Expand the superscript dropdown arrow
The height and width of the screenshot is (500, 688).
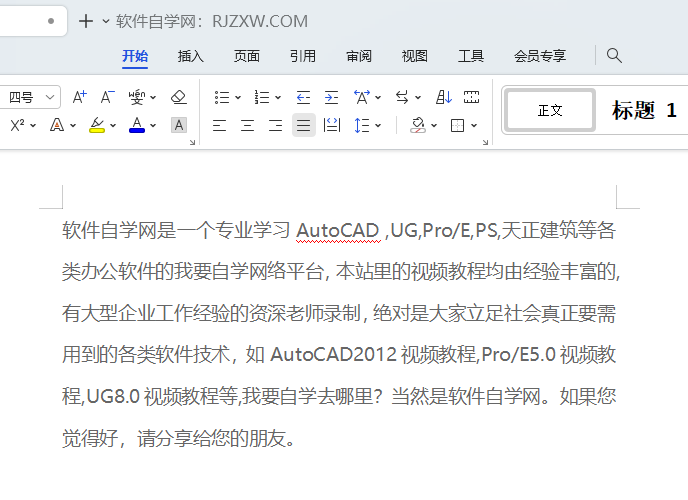pos(33,126)
